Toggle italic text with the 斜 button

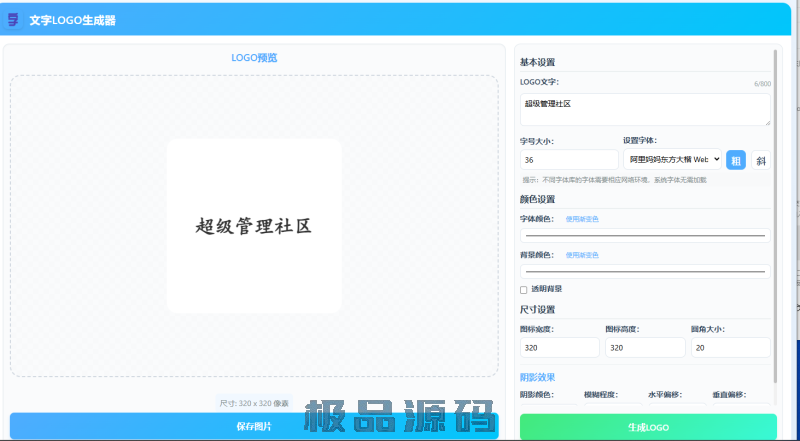(x=760, y=160)
